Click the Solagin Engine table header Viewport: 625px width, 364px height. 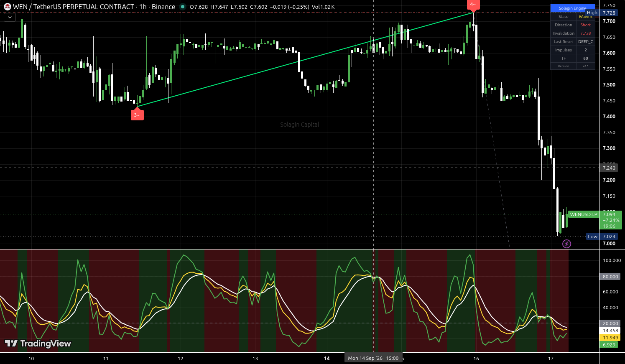tap(572, 8)
